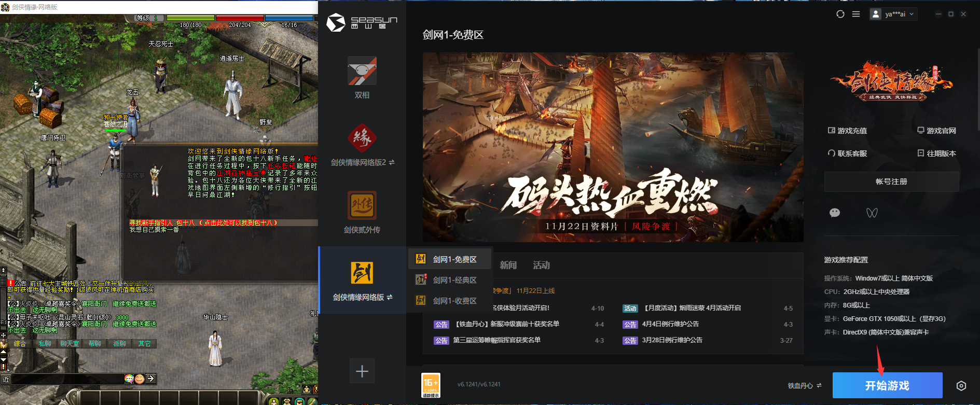Viewport: 980px width, 405px height.
Task: Open the smiley emoticon picker in chat
Action: pyautogui.click(x=140, y=379)
